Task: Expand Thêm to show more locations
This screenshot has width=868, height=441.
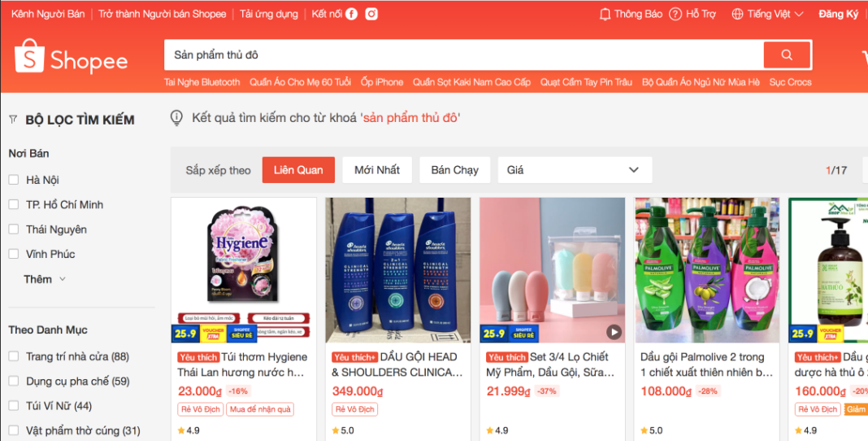Action: (x=45, y=279)
